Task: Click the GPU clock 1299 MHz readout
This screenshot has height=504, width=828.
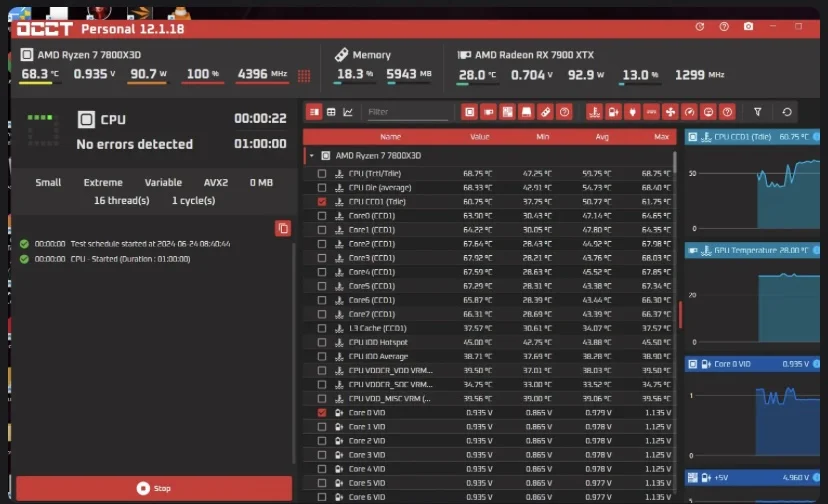Action: click(x=700, y=75)
